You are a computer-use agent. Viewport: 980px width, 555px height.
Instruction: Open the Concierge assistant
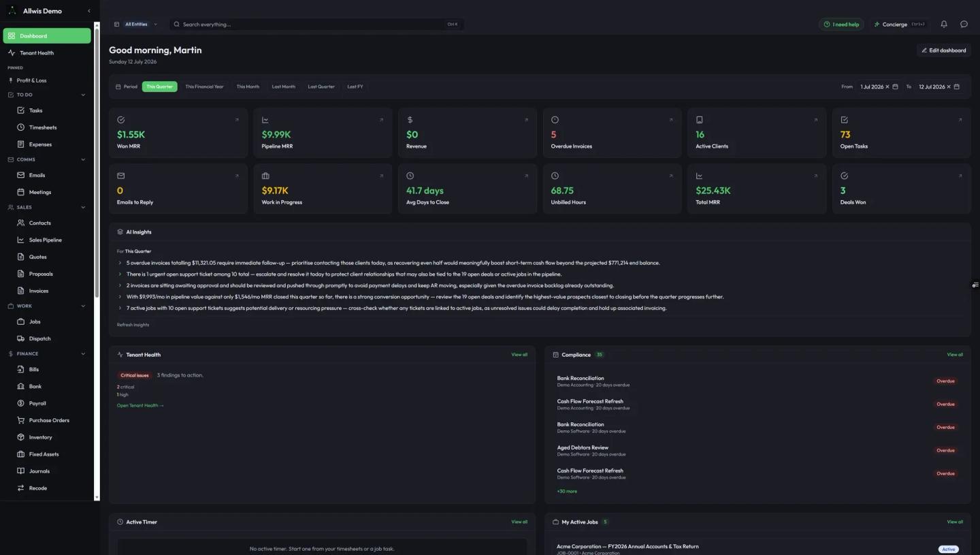[899, 24]
